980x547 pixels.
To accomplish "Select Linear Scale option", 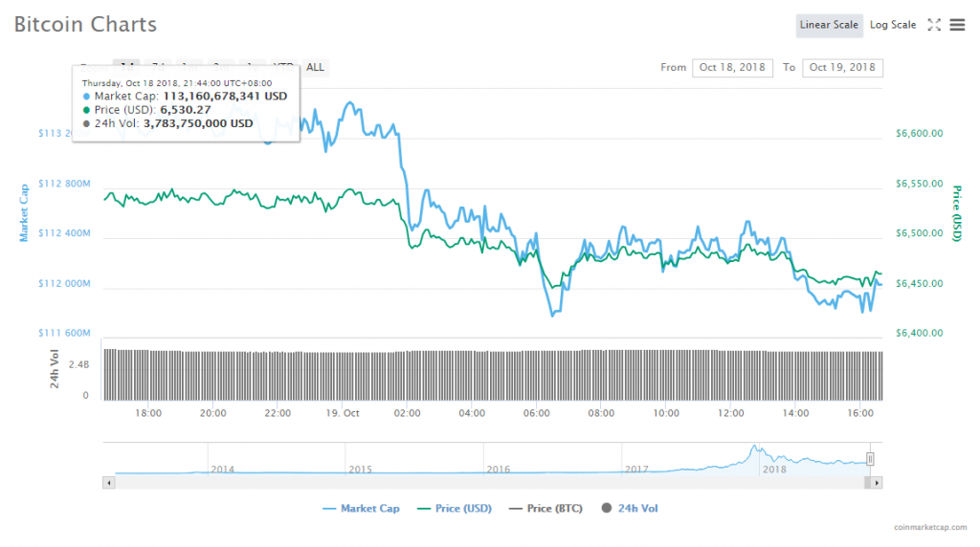I will pyautogui.click(x=829, y=25).
